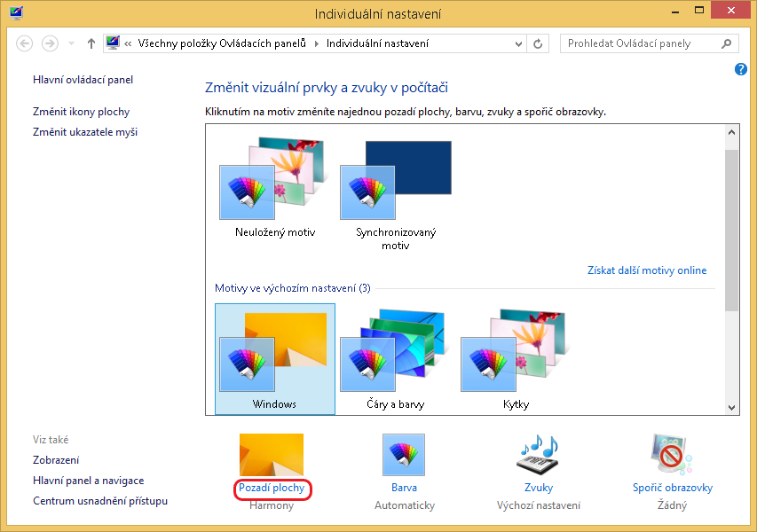The width and height of the screenshot is (757, 532).
Task: Select the Windows theme
Action: [x=274, y=358]
